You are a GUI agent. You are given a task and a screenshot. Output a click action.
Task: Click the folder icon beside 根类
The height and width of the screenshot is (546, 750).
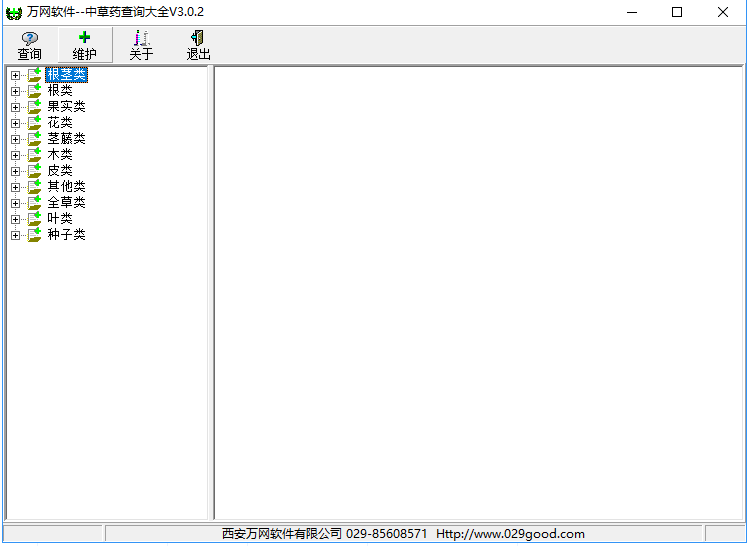point(34,90)
